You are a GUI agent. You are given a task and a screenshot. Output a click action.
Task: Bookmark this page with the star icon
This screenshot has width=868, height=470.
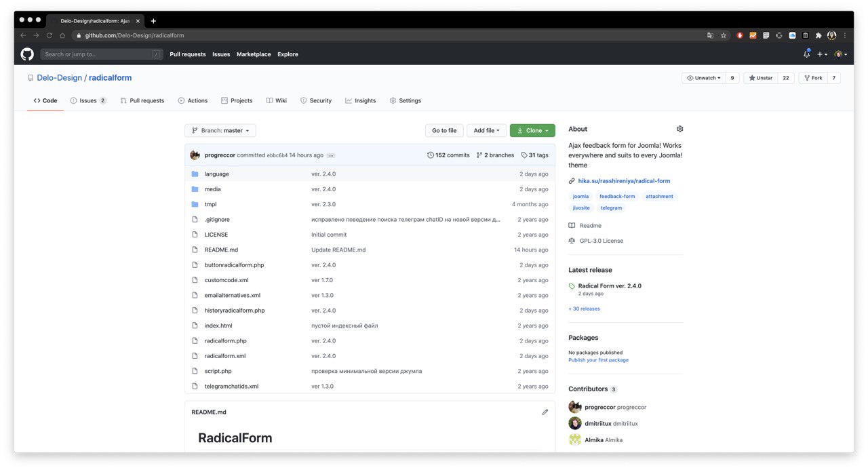724,35
